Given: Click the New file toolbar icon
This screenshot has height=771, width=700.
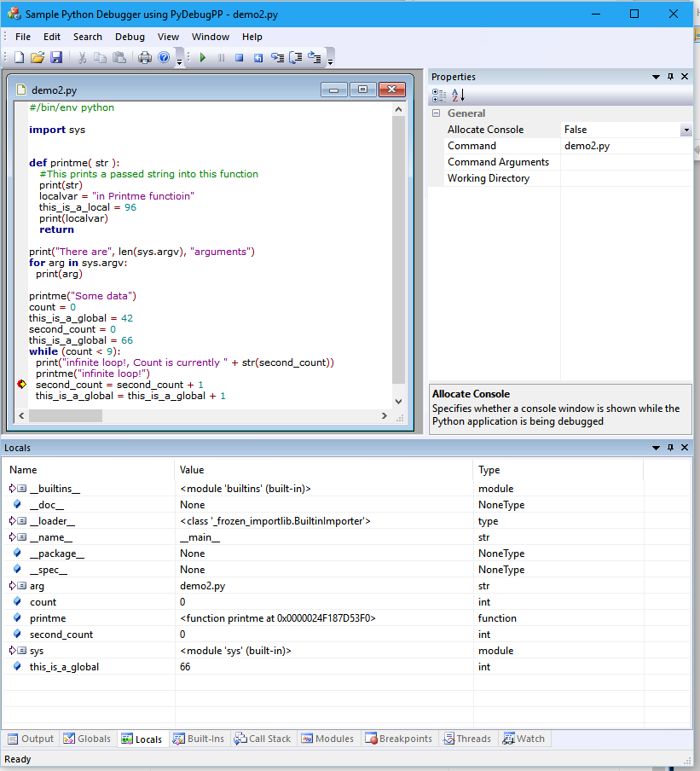Looking at the screenshot, I should coord(19,58).
